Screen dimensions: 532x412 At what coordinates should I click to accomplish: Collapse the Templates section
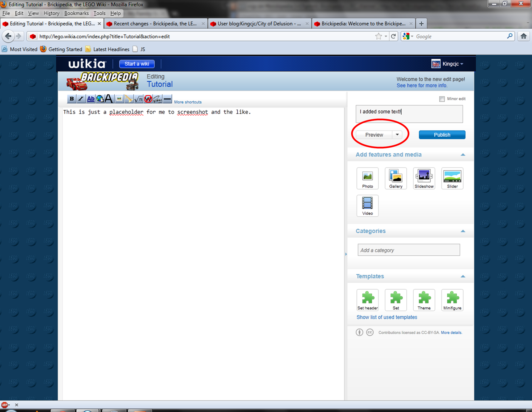pyautogui.click(x=463, y=276)
